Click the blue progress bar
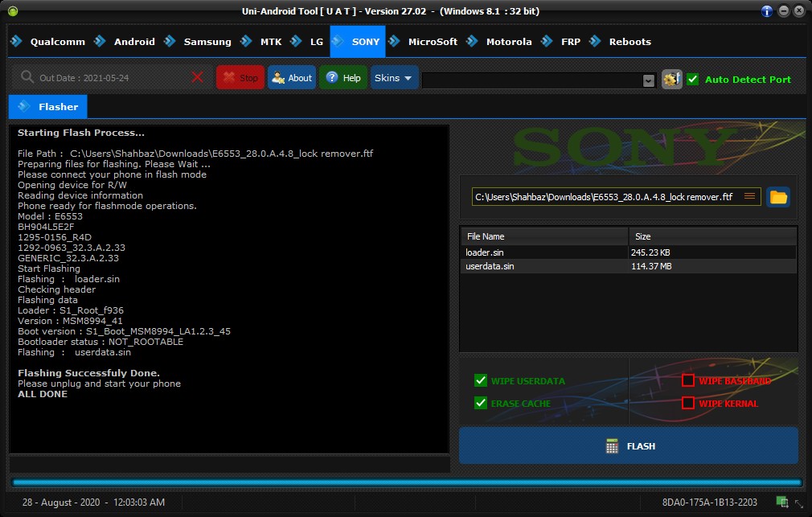Image resolution: width=812 pixels, height=517 pixels. click(x=407, y=482)
